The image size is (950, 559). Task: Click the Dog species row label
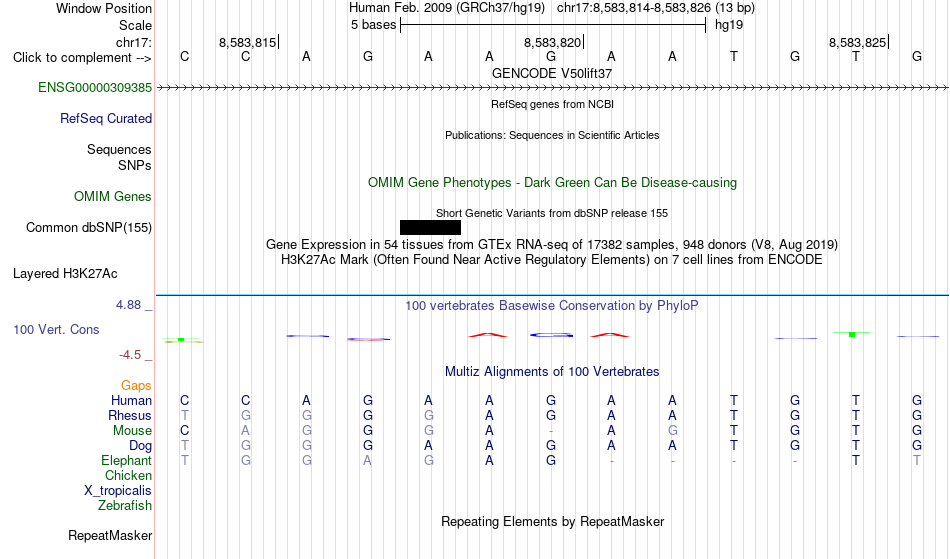click(x=140, y=446)
